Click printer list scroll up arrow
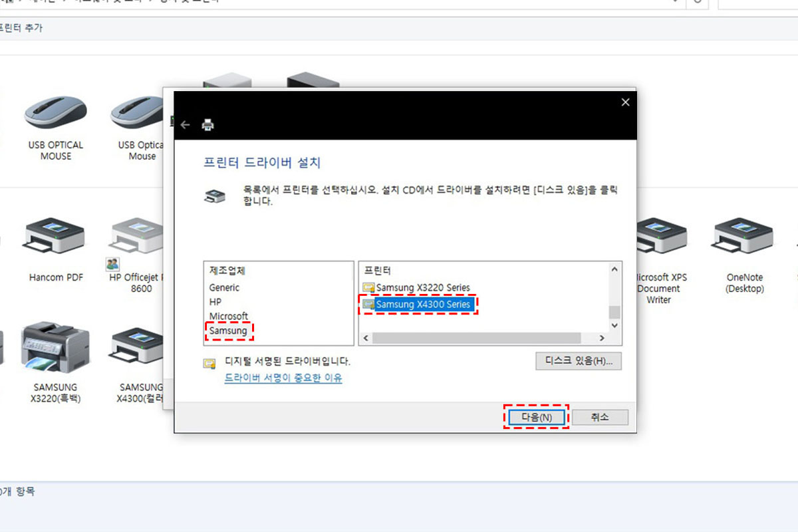798x532 pixels. (x=614, y=270)
